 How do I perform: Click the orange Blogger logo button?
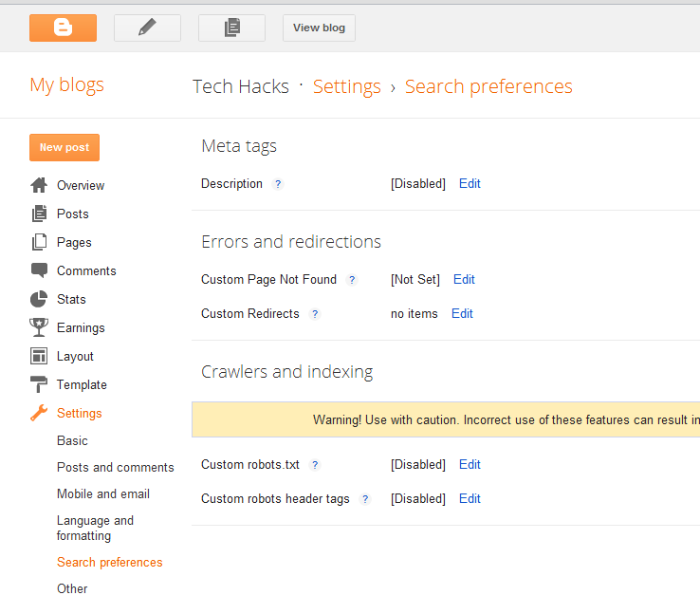(x=63, y=28)
